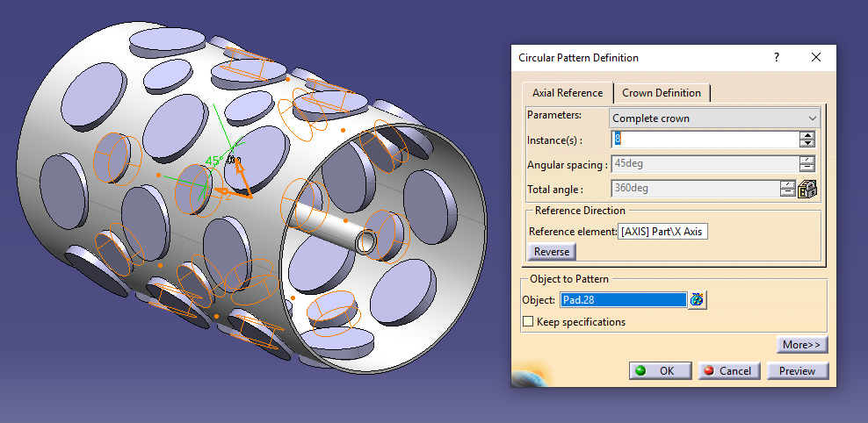The height and width of the screenshot is (423, 868).
Task: Enable the Keep specifications checkbox
Action: point(528,321)
